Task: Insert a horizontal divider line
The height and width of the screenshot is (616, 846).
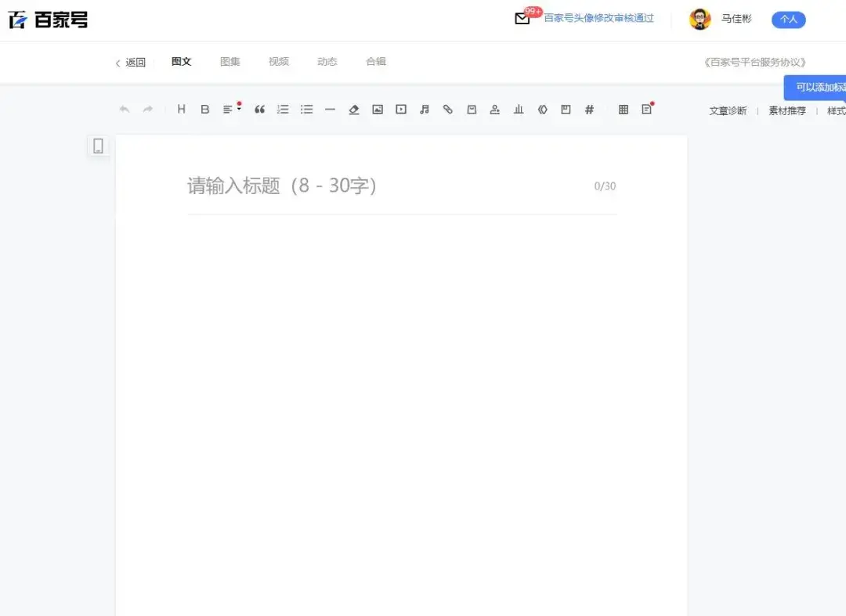Action: (x=331, y=110)
